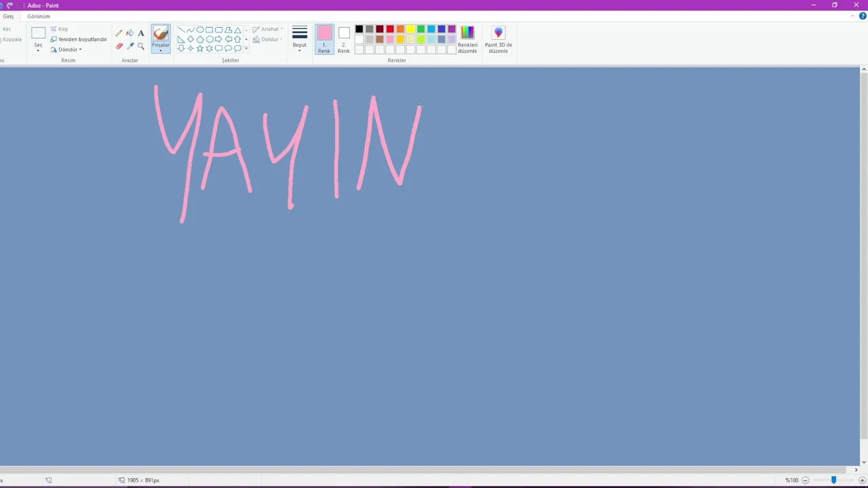The image size is (868, 488).
Task: Choose the Curve shape
Action: tap(191, 30)
